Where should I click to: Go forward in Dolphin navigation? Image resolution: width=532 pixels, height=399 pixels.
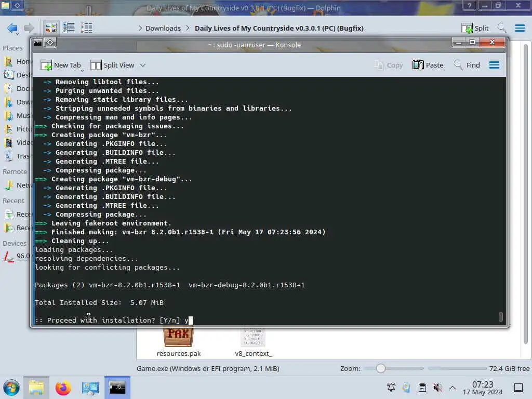29,28
